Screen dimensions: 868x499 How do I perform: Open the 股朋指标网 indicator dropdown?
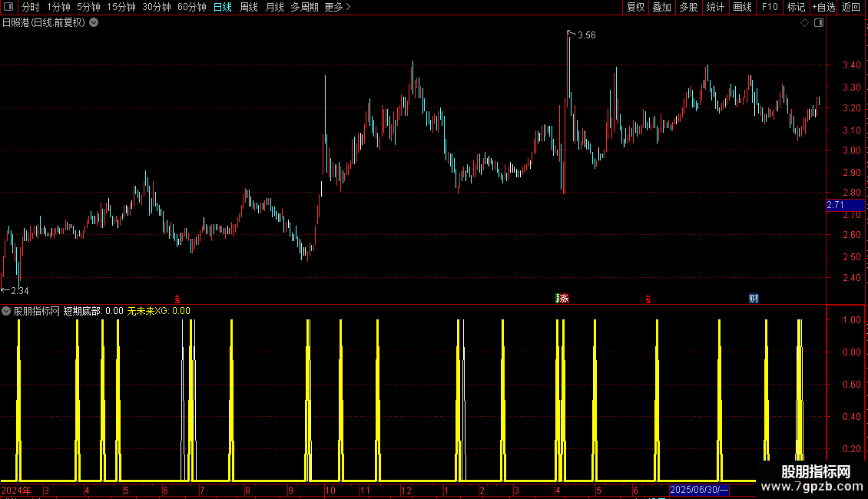click(x=6, y=311)
